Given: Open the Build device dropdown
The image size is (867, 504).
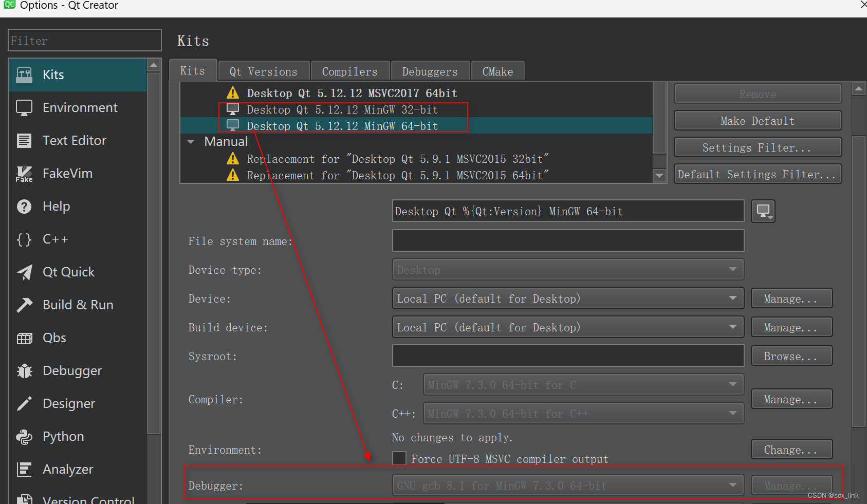Looking at the screenshot, I should pos(568,327).
